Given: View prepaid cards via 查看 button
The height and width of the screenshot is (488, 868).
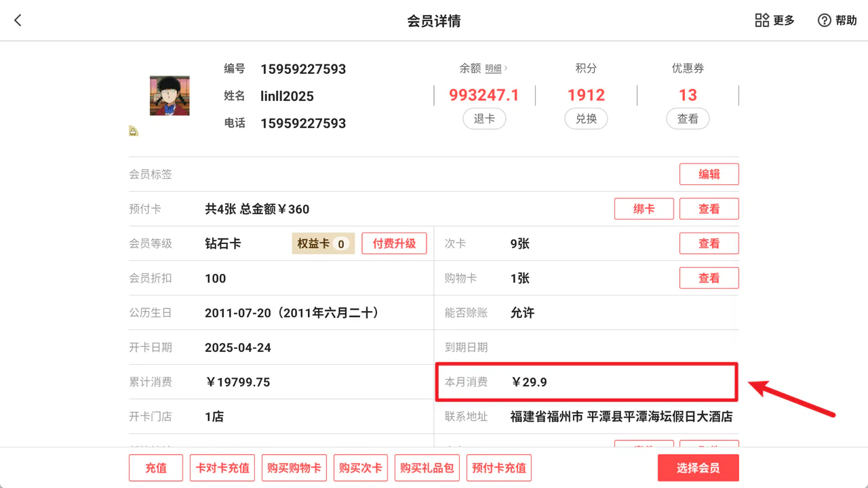Looking at the screenshot, I should pos(709,209).
